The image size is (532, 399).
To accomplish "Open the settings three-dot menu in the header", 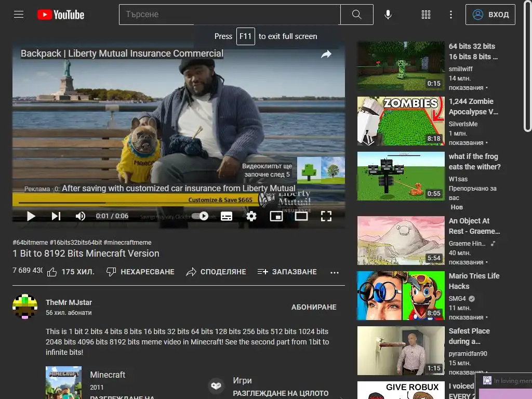I will point(450,15).
